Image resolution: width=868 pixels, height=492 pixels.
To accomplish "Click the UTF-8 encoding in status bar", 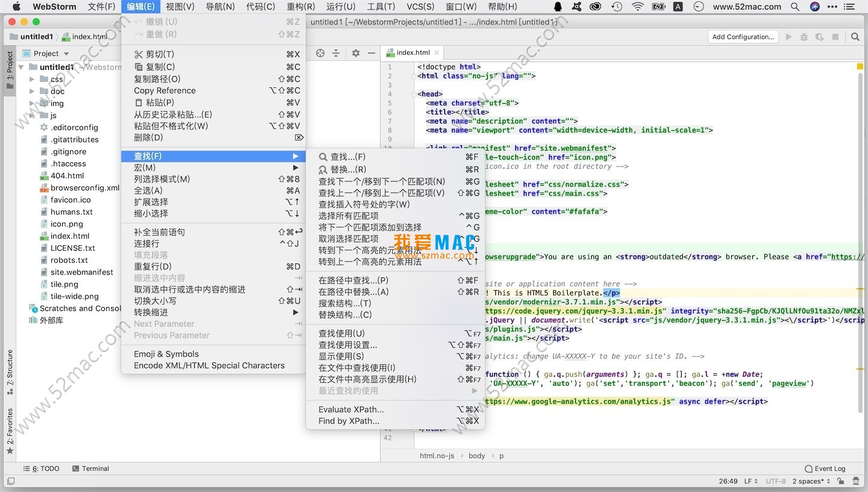I will coord(776,481).
